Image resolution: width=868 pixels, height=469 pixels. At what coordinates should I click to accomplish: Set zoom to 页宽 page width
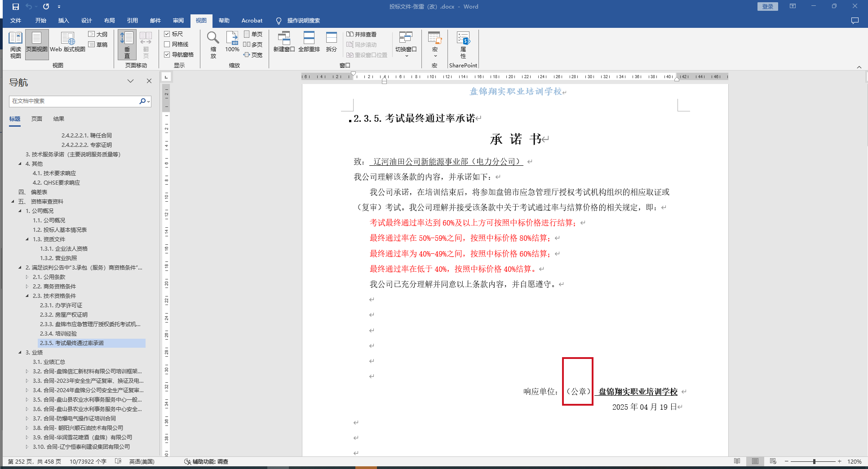(x=253, y=55)
